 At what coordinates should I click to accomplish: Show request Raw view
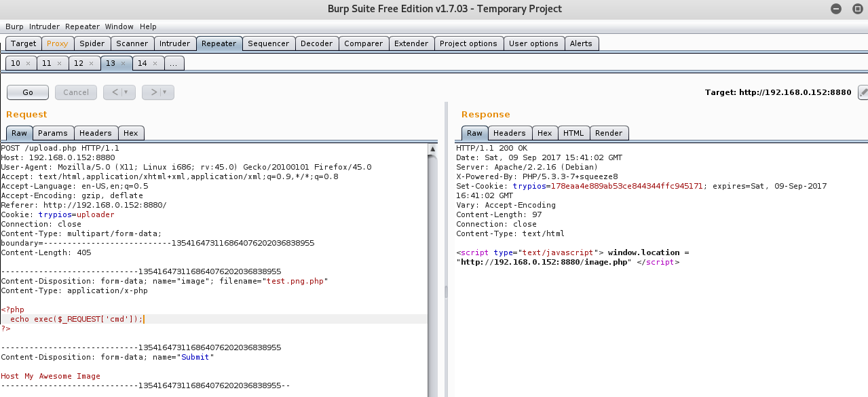click(19, 133)
